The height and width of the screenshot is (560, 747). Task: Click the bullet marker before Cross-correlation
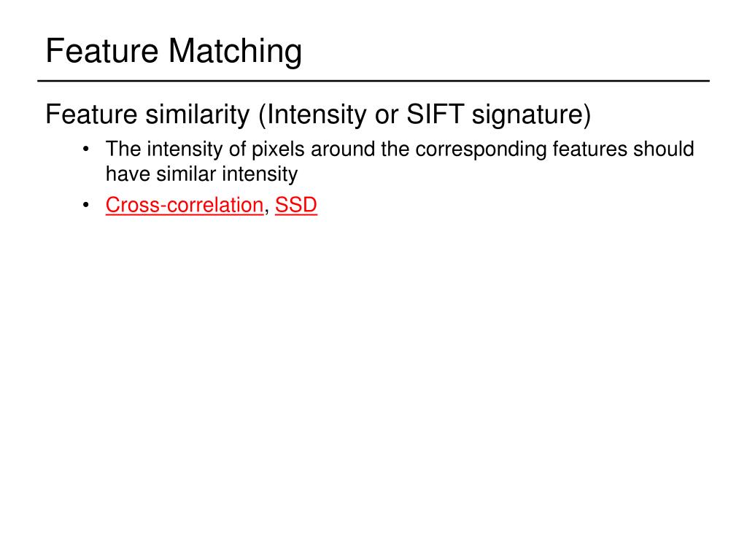coord(86,205)
